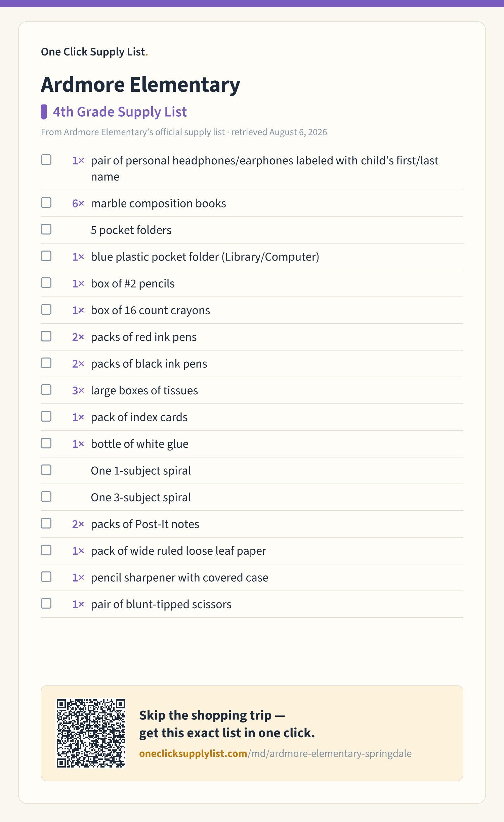Viewport: 504px width, 822px height.
Task: Check the 16 count crayons box
Action: [46, 310]
